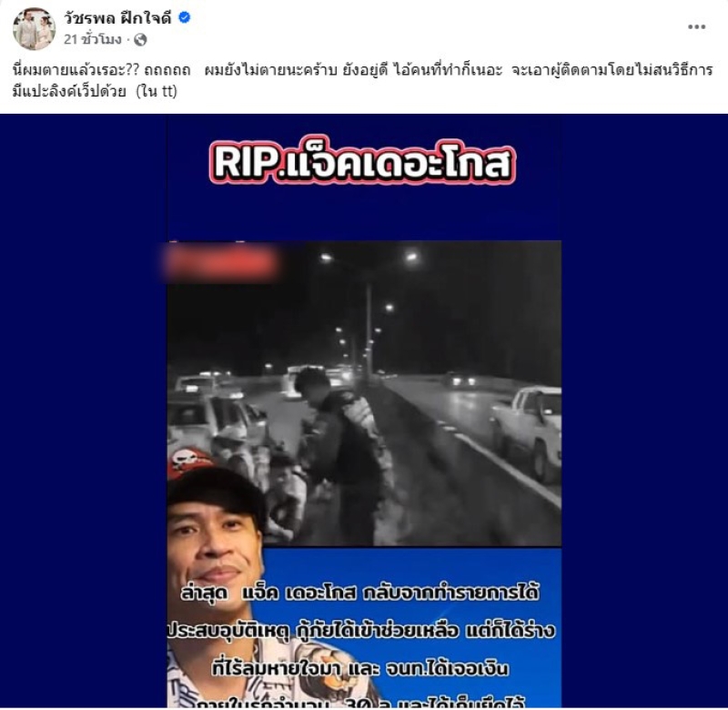Viewport: 728px width, 710px height.
Task: Visit วัชรพล ฝึกใจดี profile name link
Action: coord(118,17)
